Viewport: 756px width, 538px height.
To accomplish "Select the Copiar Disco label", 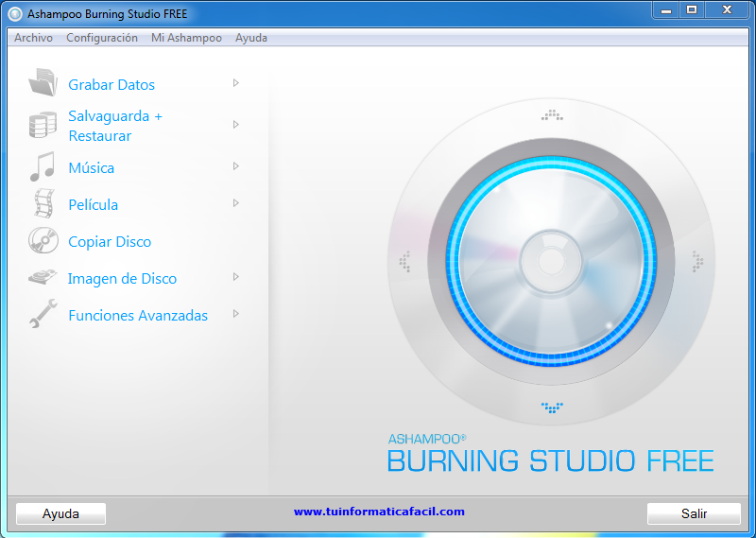I will 110,242.
